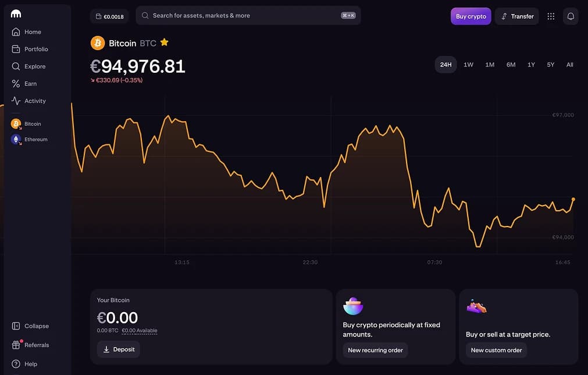Click the 0.00 BTC balance text

coord(107,331)
